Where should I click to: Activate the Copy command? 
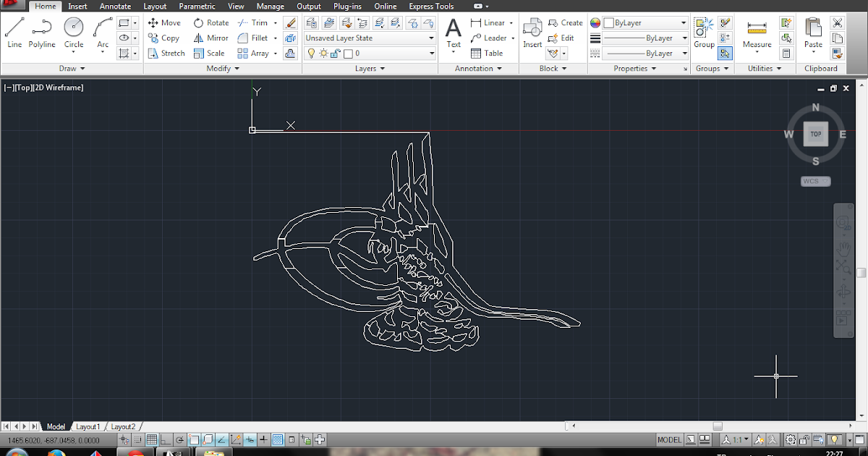pyautogui.click(x=163, y=38)
